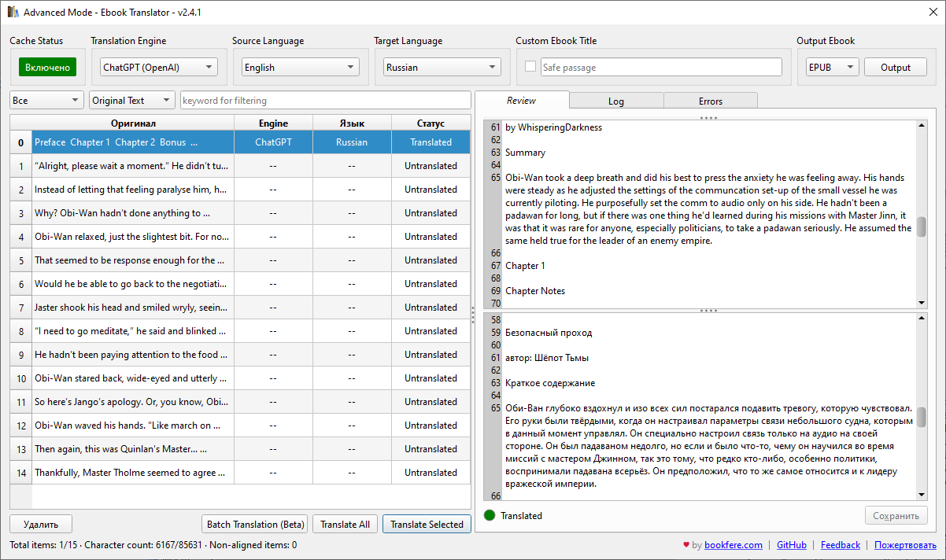Click the original text pane scrollbar

click(x=921, y=226)
